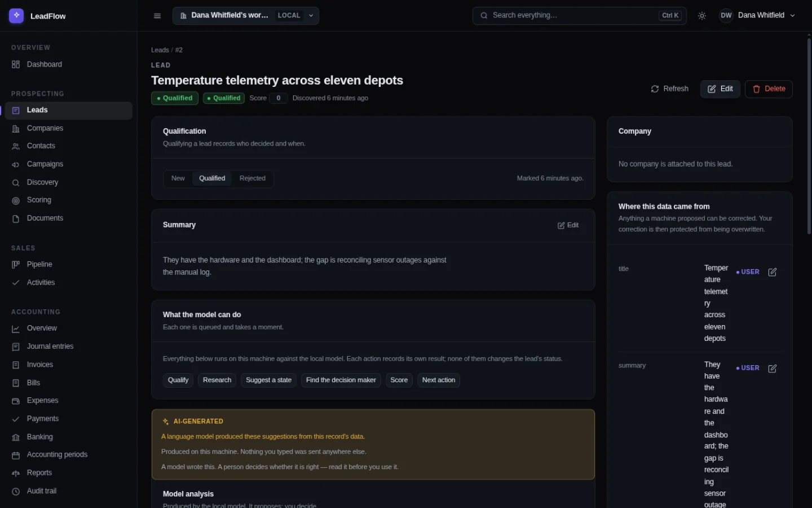Image resolution: width=812 pixels, height=508 pixels.
Task: Edit the title field pencil icon
Action: tap(773, 272)
